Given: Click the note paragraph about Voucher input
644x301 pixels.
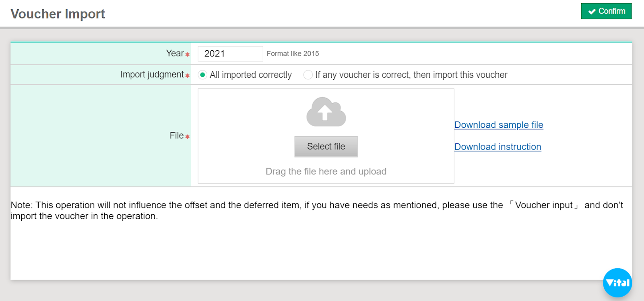Looking at the screenshot, I should pyautogui.click(x=316, y=210).
